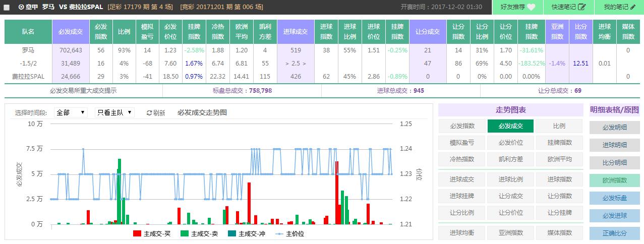644x244 pixels.
Task: Click the 702,643 volume cell
Action: pyautogui.click(x=71, y=50)
